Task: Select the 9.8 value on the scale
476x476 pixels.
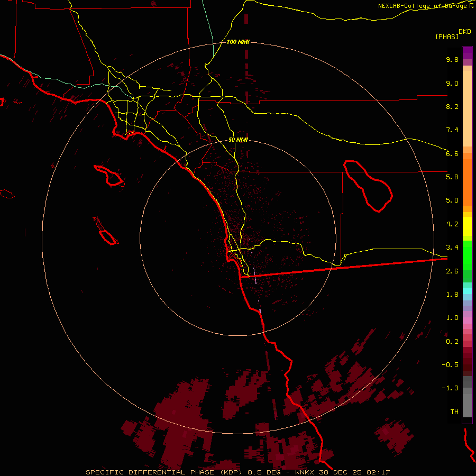Action: 452,59
